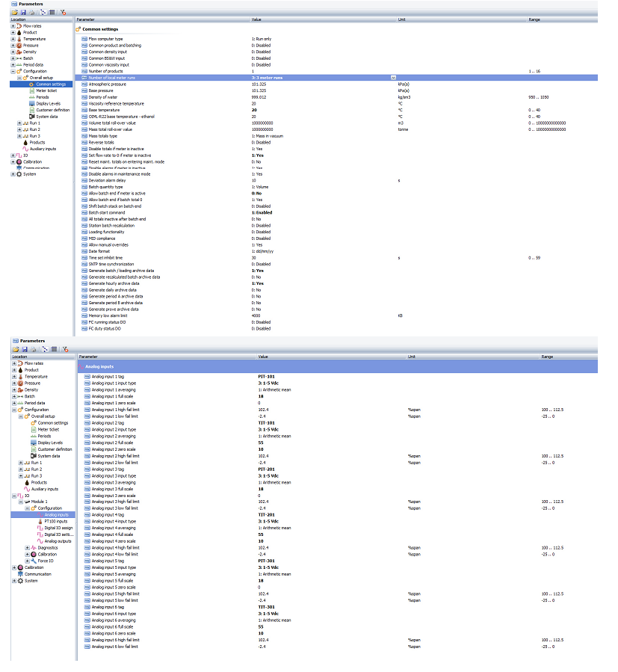The image size is (618, 672).
Task: Columns icon in upper Parameters toolbar
Action: 52,13
